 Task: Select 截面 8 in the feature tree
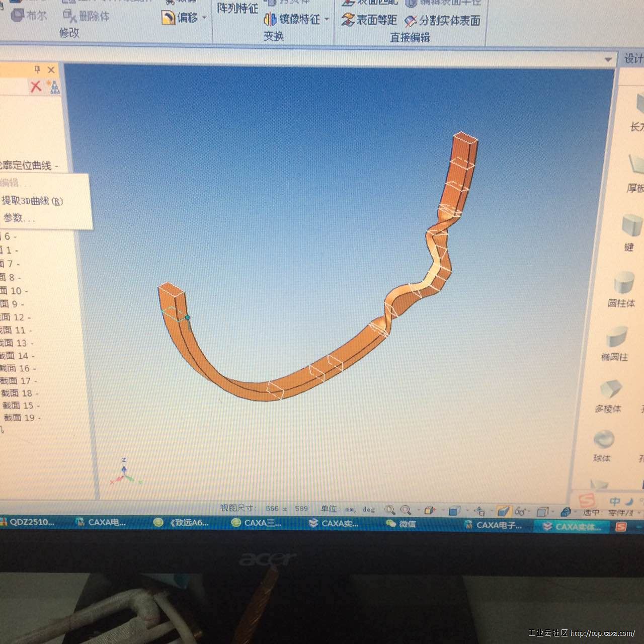(x=11, y=277)
